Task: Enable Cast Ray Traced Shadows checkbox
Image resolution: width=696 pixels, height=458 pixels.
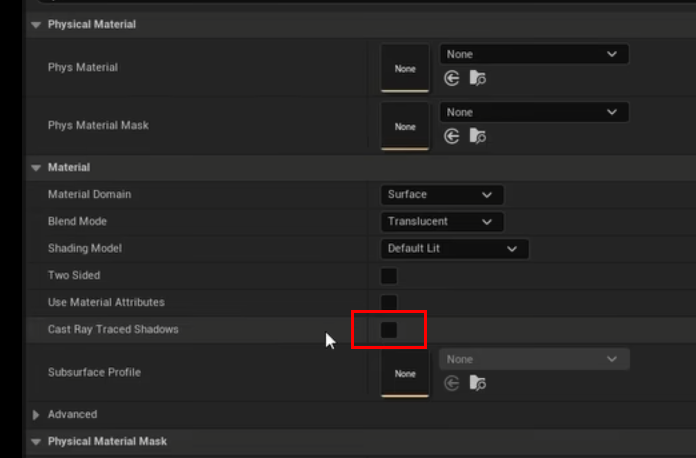Action: [389, 330]
